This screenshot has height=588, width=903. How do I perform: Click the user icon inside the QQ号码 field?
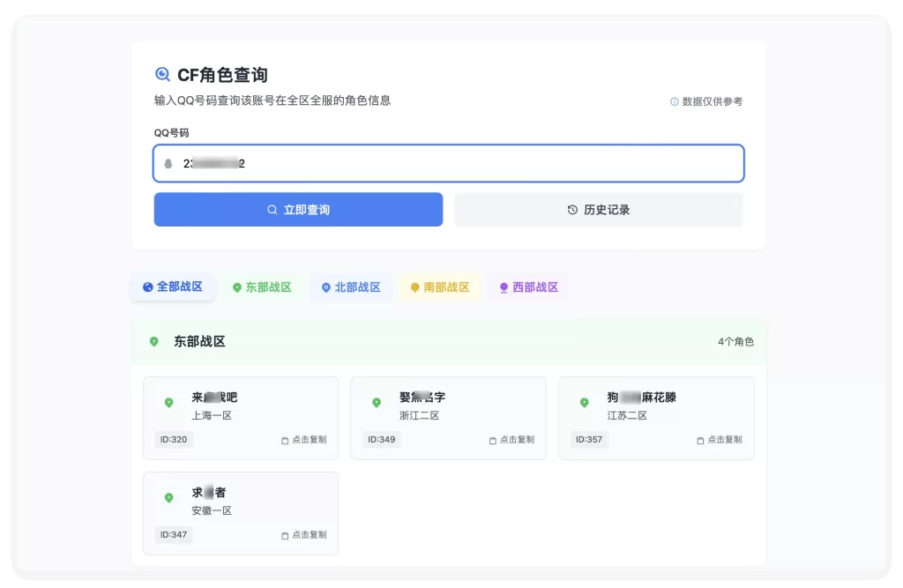[x=168, y=162]
